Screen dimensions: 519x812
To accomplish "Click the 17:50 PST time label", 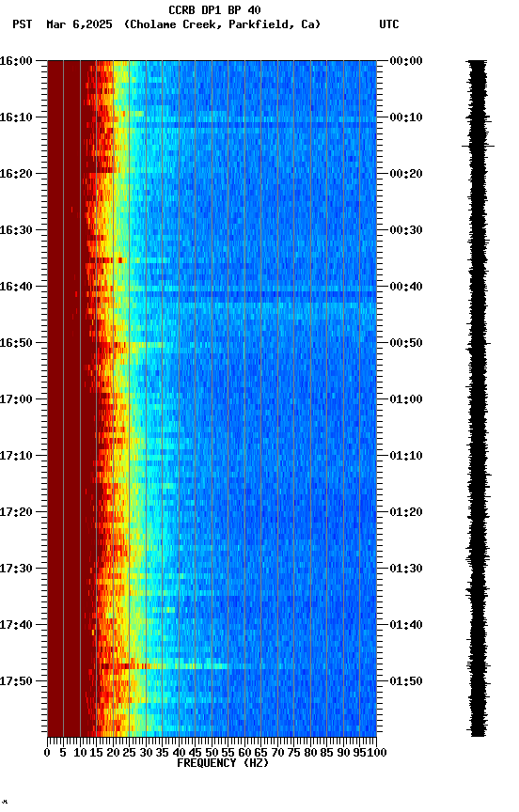I will [16, 681].
